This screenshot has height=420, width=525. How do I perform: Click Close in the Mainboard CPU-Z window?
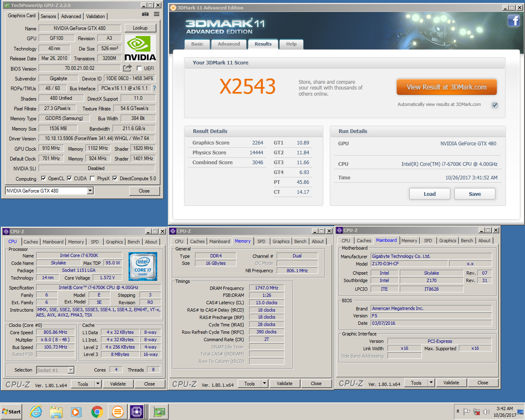pos(483,383)
